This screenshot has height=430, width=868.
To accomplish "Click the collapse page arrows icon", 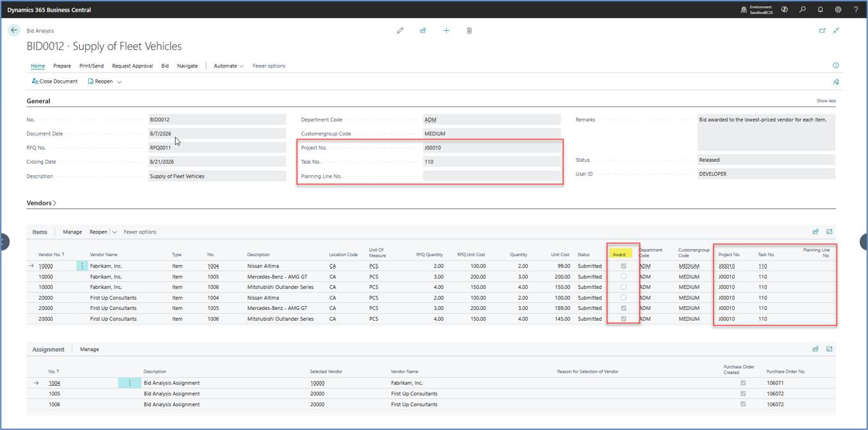I will click(836, 30).
